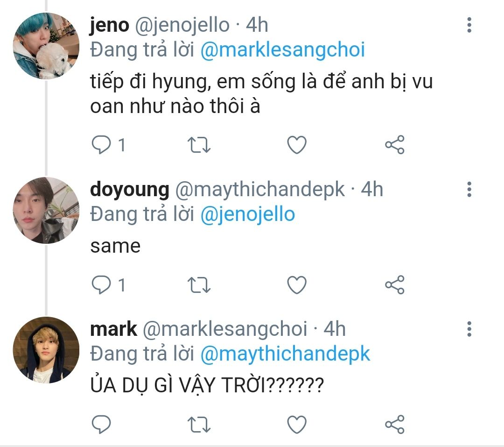Reply to jeno's tweet

click(101, 145)
